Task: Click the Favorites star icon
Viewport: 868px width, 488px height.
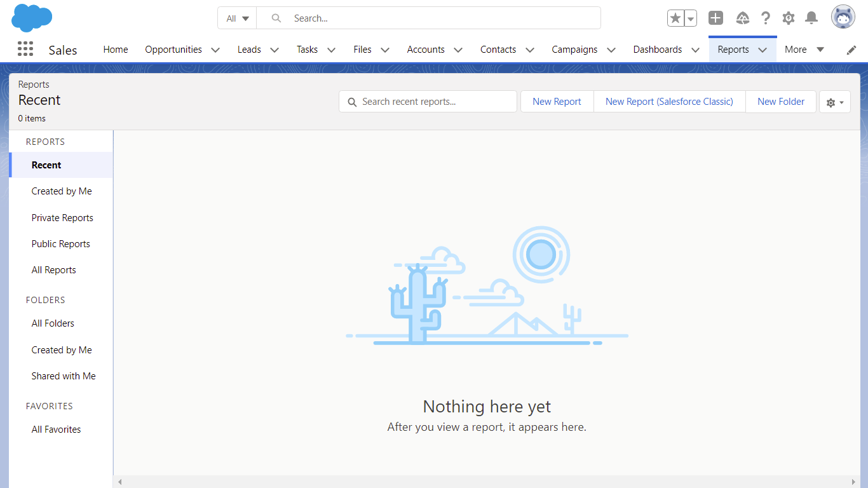Action: tap(675, 18)
